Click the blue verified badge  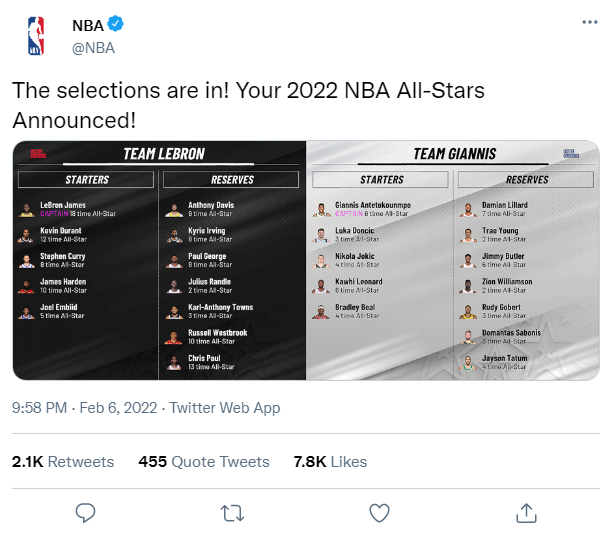click(116, 25)
